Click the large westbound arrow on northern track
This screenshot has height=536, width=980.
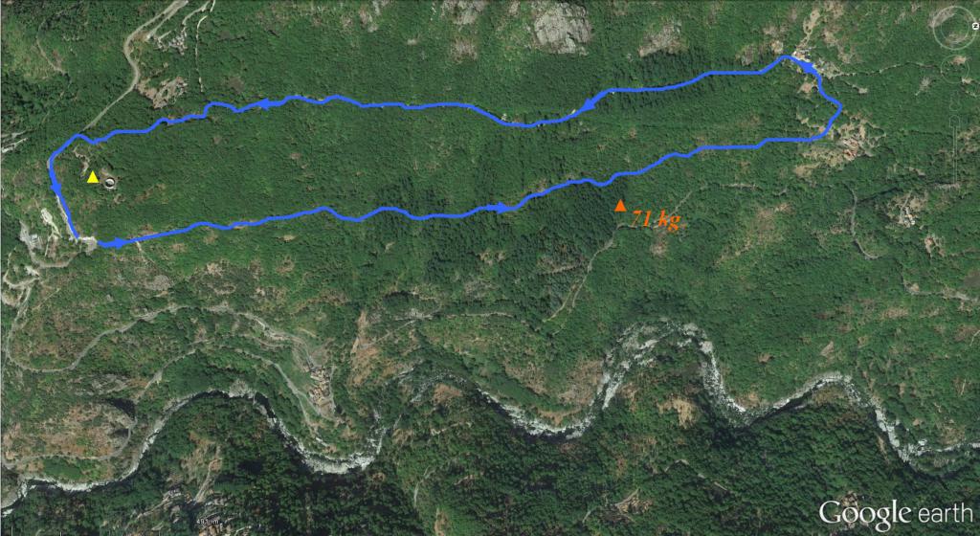coord(588,105)
